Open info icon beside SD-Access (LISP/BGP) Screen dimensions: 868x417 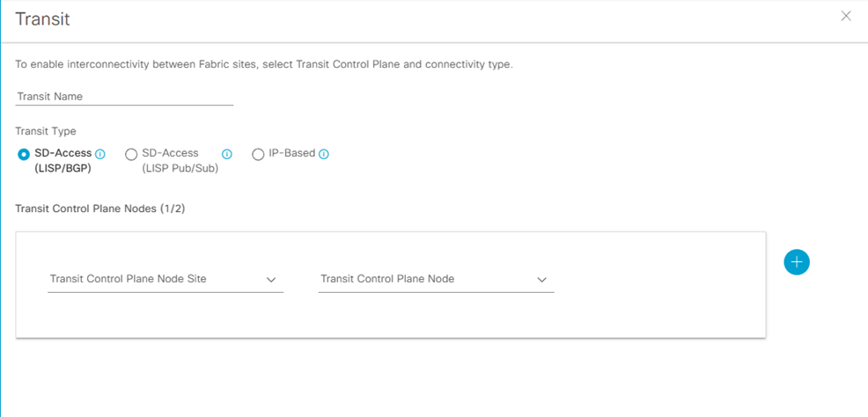[100, 154]
